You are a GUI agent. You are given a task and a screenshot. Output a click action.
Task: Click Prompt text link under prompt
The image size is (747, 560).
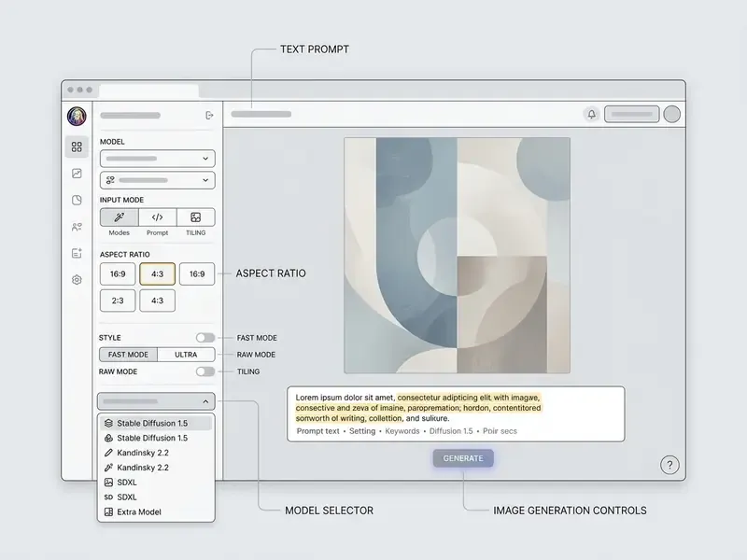[317, 431]
